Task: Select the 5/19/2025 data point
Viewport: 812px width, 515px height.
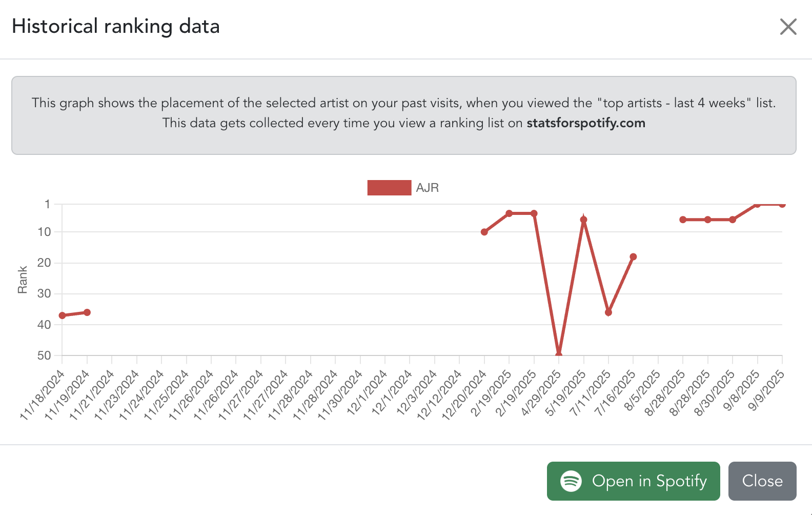Action: coord(583,220)
